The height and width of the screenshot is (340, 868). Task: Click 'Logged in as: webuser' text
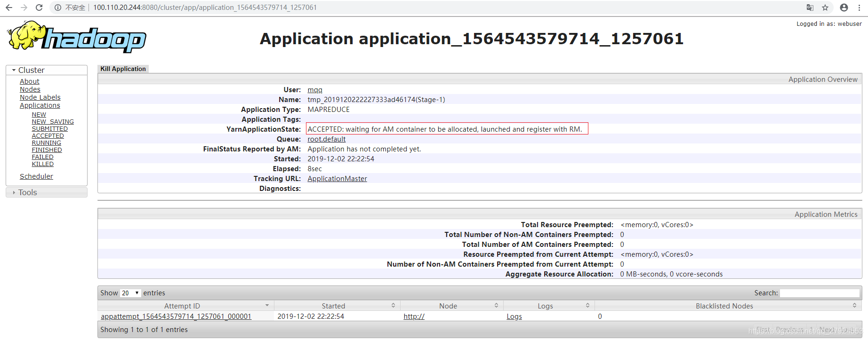(829, 24)
